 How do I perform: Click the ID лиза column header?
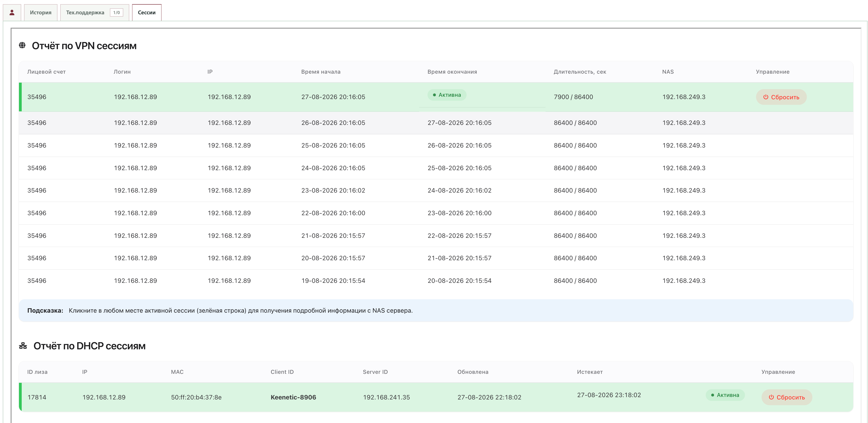click(x=37, y=372)
